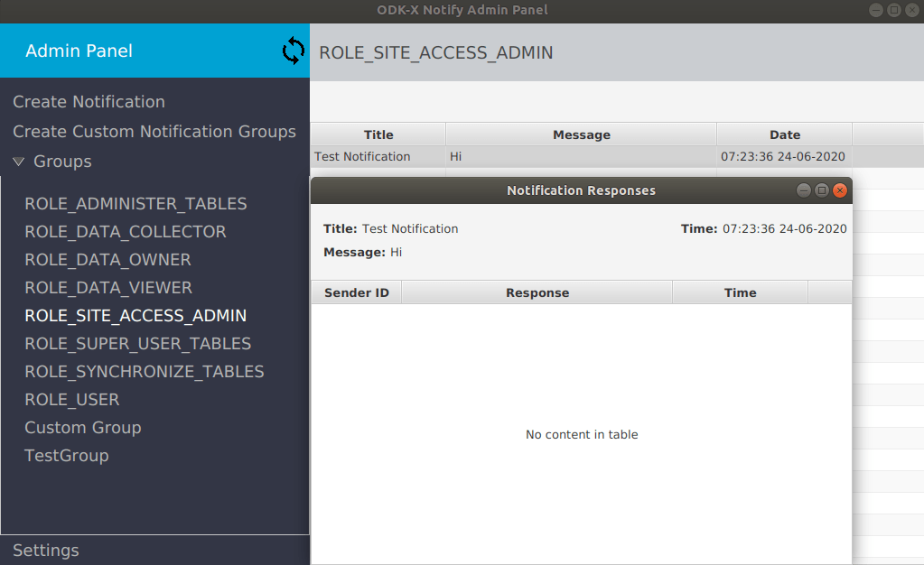Screen dimensions: 924x565
Task: Select ROLE_DATA_COLLECTOR group
Action: (126, 232)
